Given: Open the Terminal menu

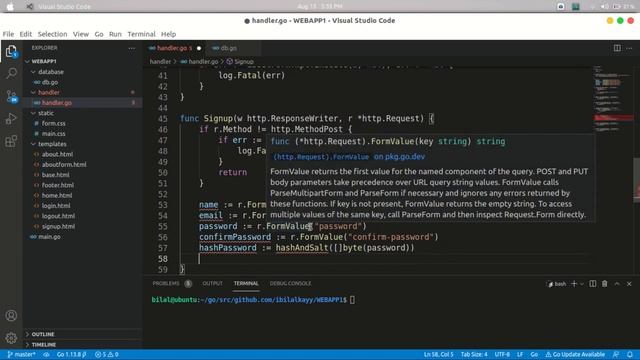Looking at the screenshot, I should 141,34.
